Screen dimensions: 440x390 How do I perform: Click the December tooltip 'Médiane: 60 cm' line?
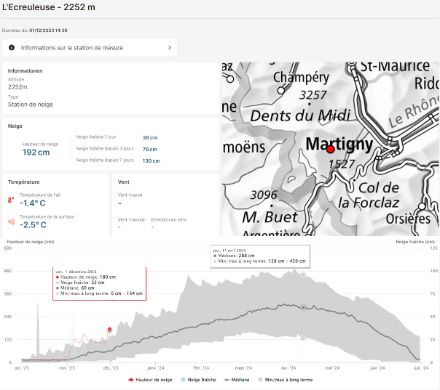tap(75, 288)
